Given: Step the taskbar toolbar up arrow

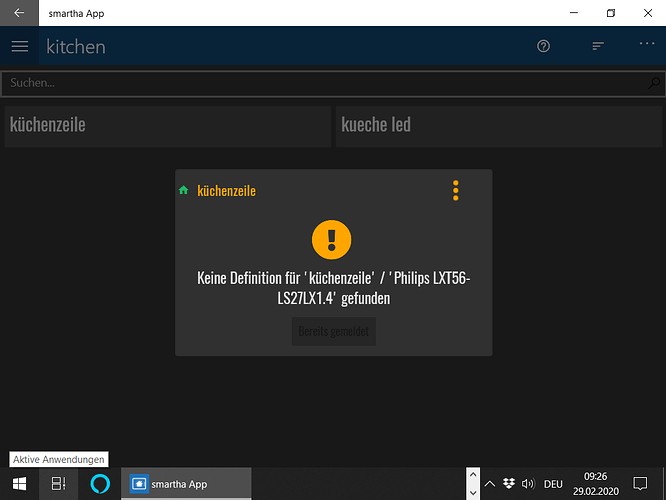Looking at the screenshot, I should pyautogui.click(x=473, y=475).
